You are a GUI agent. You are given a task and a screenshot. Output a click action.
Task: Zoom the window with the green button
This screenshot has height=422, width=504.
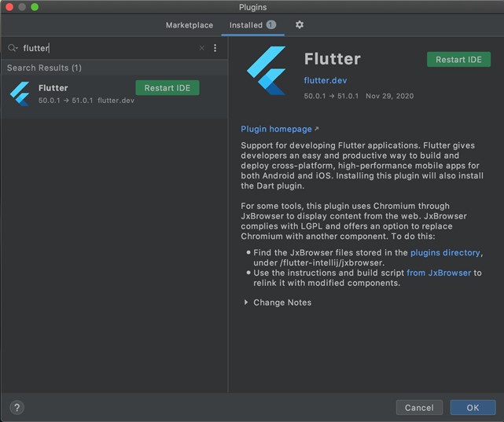[x=35, y=7]
